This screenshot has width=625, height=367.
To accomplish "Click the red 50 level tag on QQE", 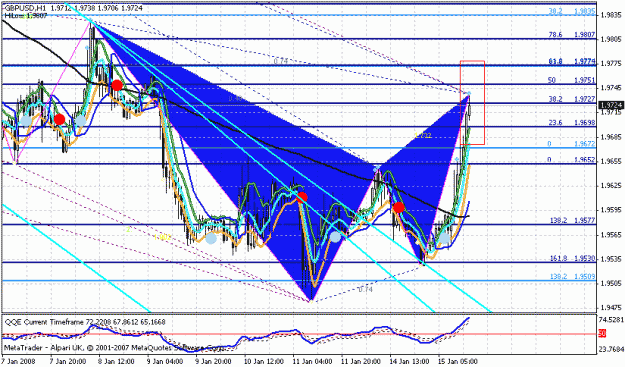I will (602, 333).
